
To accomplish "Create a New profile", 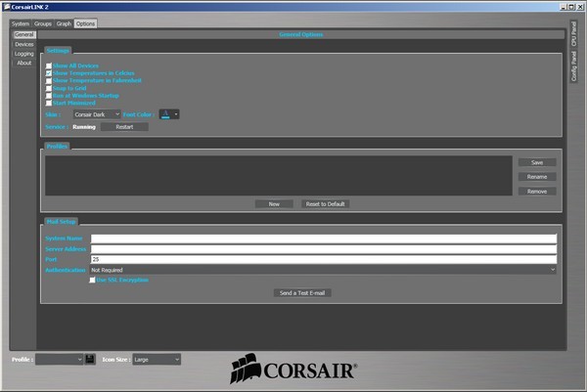I will pyautogui.click(x=274, y=204).
